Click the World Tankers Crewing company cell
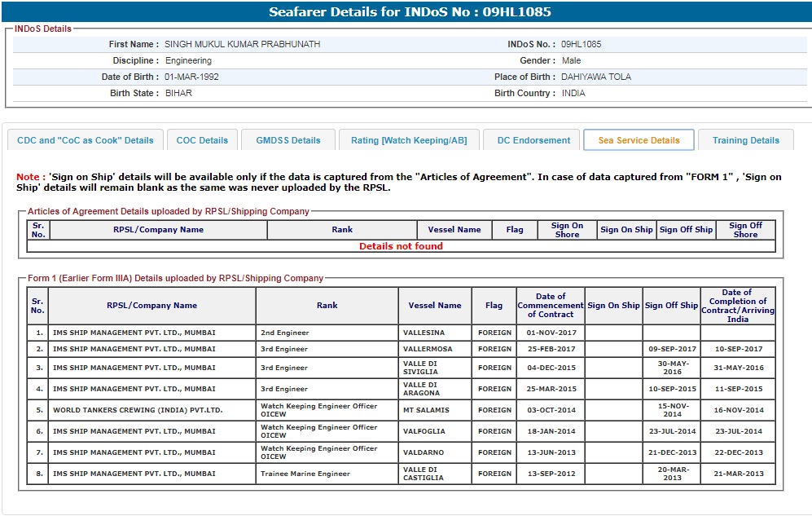Viewport: 812px width, 516px height. (x=138, y=410)
